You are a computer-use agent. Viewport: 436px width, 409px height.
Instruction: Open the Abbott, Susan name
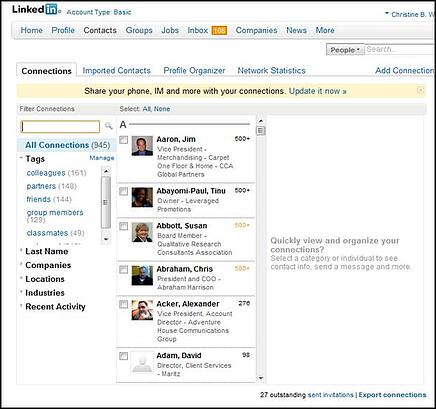coord(182,226)
